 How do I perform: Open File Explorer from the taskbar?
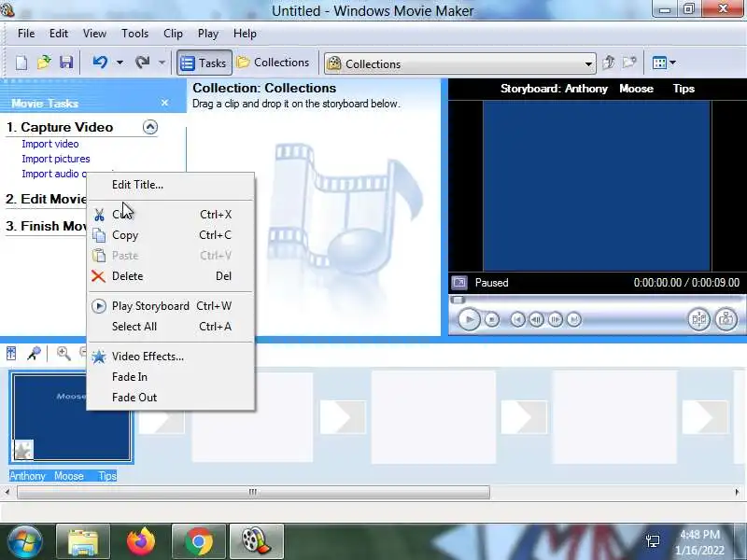point(83,541)
